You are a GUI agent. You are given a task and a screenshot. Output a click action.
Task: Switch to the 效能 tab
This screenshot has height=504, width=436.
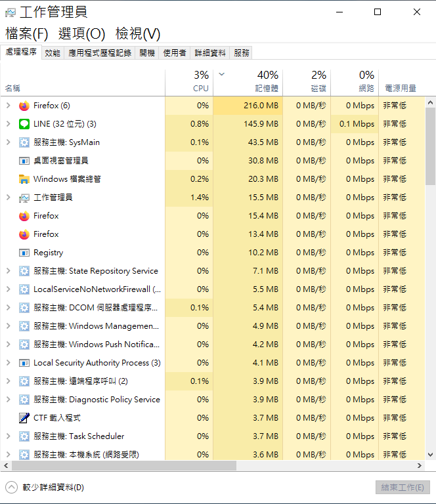(x=53, y=53)
